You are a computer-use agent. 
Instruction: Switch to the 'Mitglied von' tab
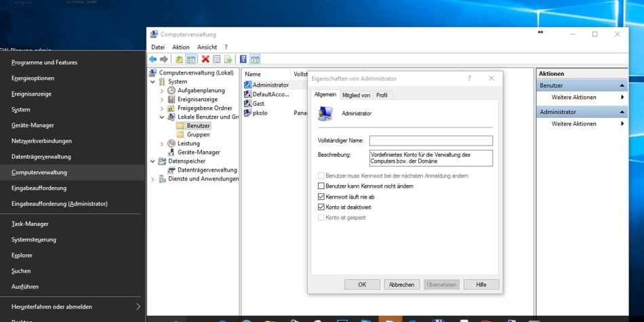click(356, 96)
